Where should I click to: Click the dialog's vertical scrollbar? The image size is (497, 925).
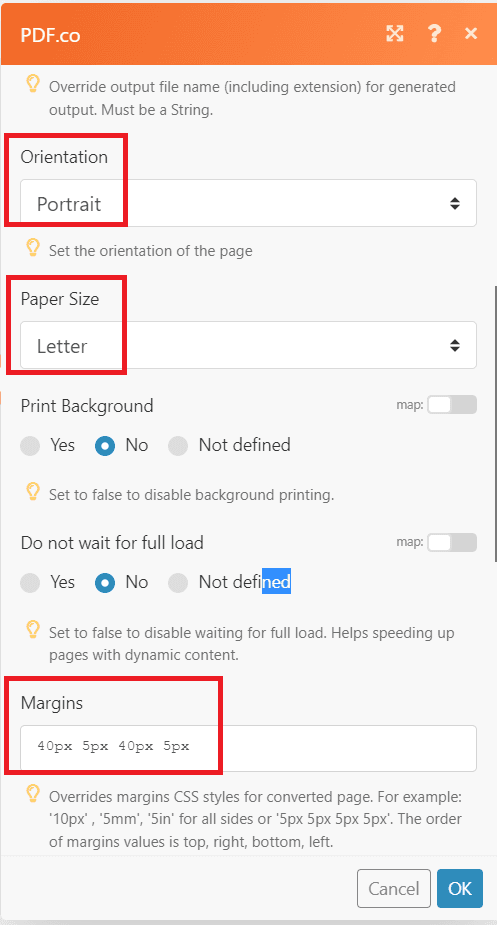(495, 424)
